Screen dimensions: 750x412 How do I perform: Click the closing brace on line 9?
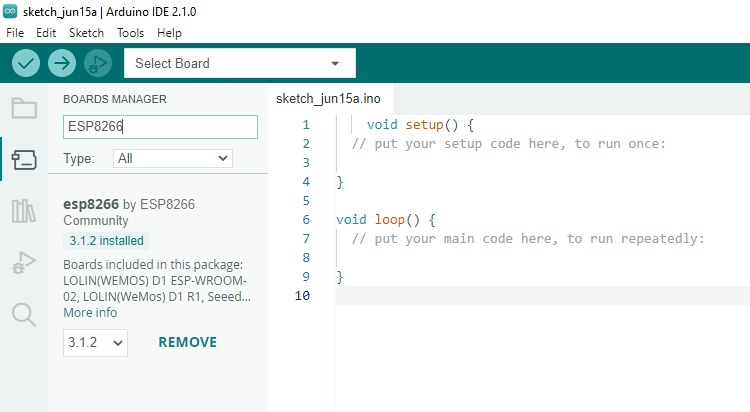340,277
